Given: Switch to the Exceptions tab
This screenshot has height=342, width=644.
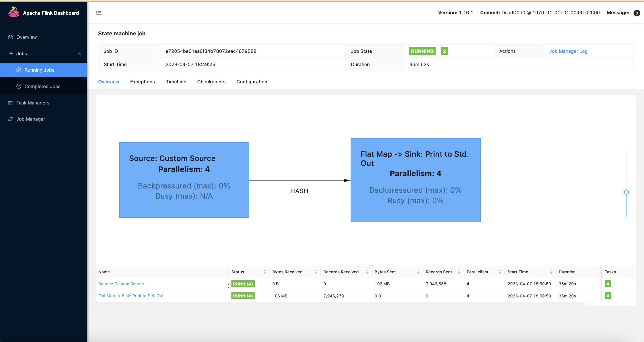Looking at the screenshot, I should [x=142, y=82].
